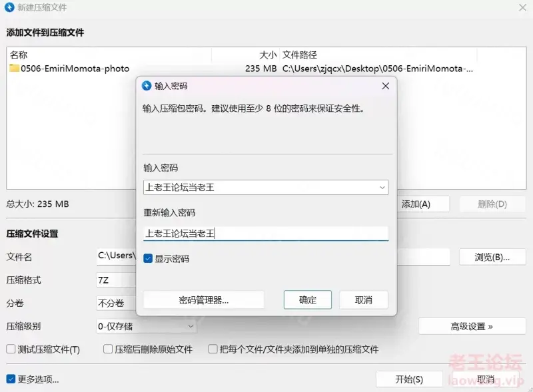Confirm the password with 确定
The height and width of the screenshot is (392, 533).
point(308,299)
